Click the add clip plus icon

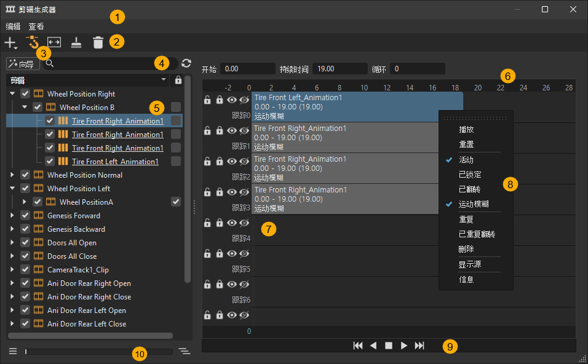10,43
